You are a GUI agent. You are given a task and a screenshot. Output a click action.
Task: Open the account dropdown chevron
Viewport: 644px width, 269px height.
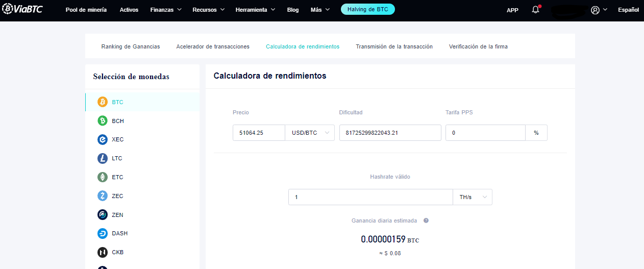click(605, 10)
